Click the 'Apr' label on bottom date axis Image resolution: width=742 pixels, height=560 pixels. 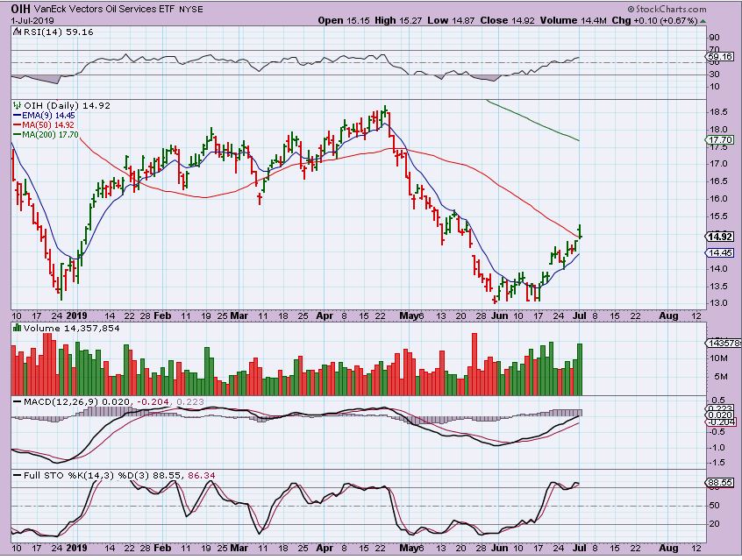pyautogui.click(x=325, y=548)
